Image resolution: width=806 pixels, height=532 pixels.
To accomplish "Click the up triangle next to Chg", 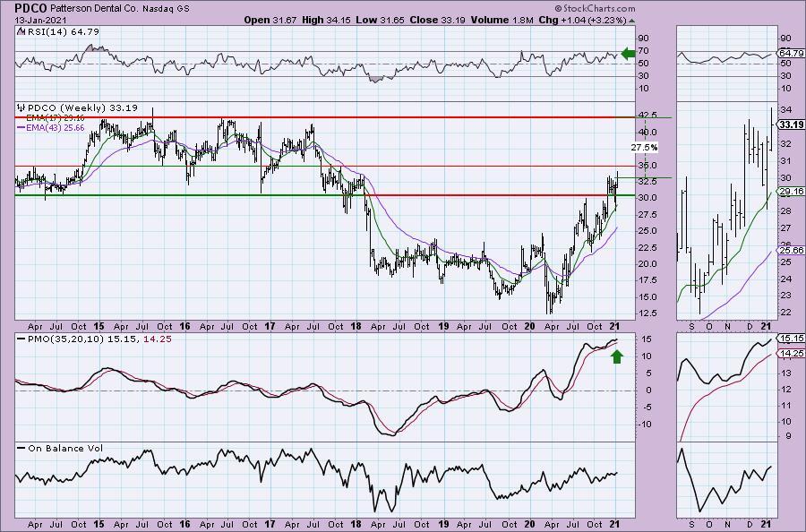I will tap(631, 21).
